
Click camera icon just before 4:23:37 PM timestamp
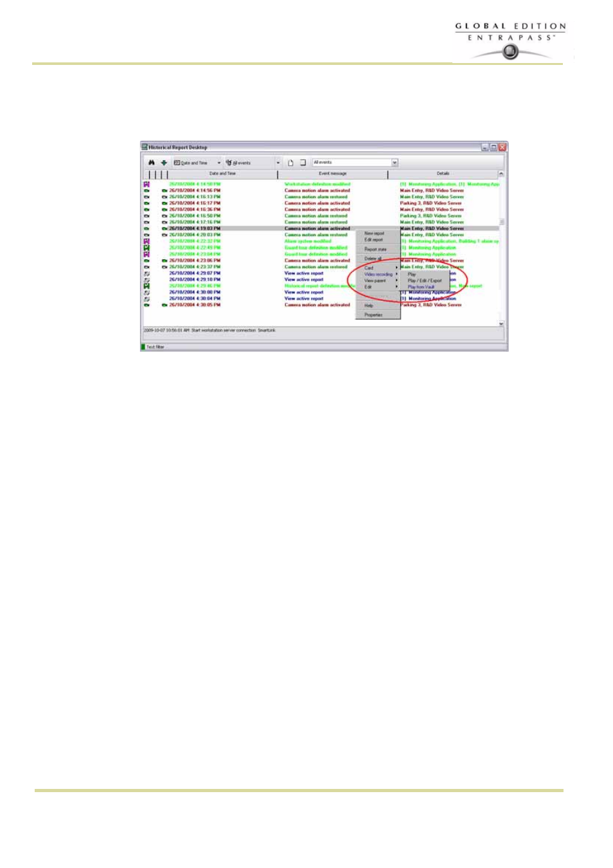tap(164, 267)
